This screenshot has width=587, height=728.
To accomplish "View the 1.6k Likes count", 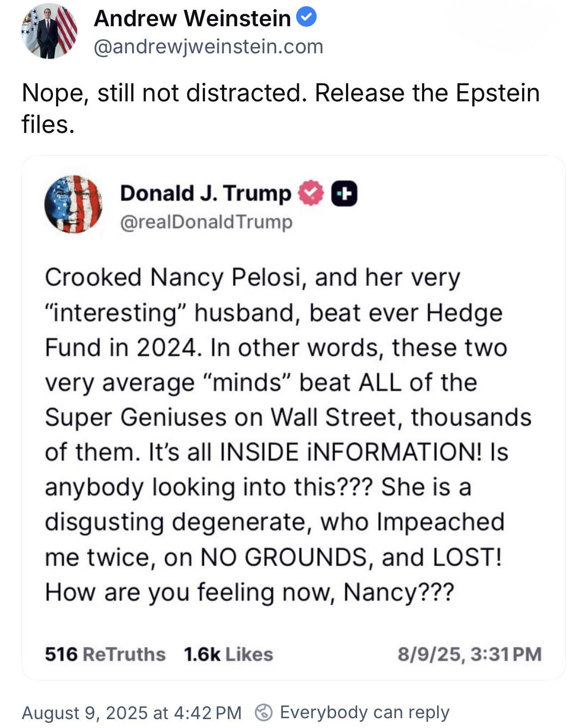I will 229,654.
